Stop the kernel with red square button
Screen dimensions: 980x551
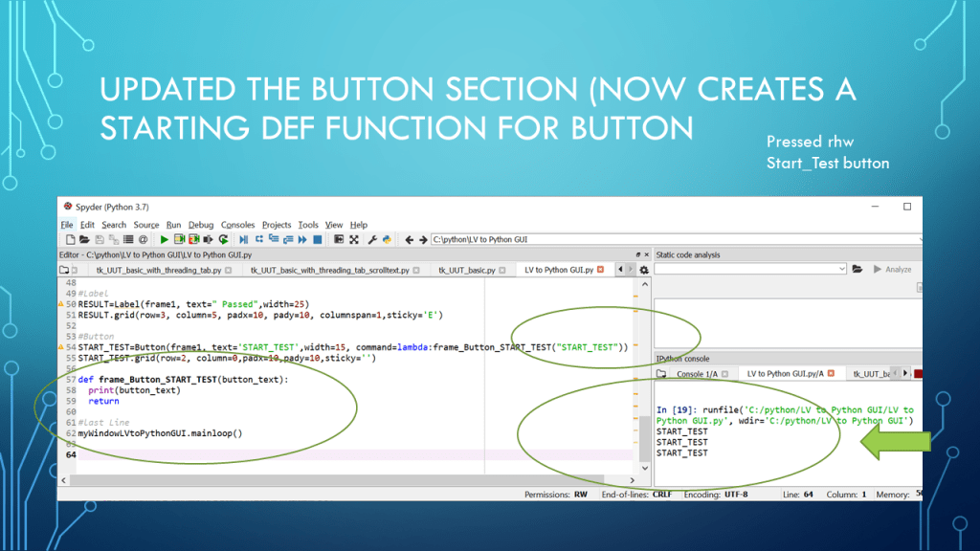coord(918,373)
